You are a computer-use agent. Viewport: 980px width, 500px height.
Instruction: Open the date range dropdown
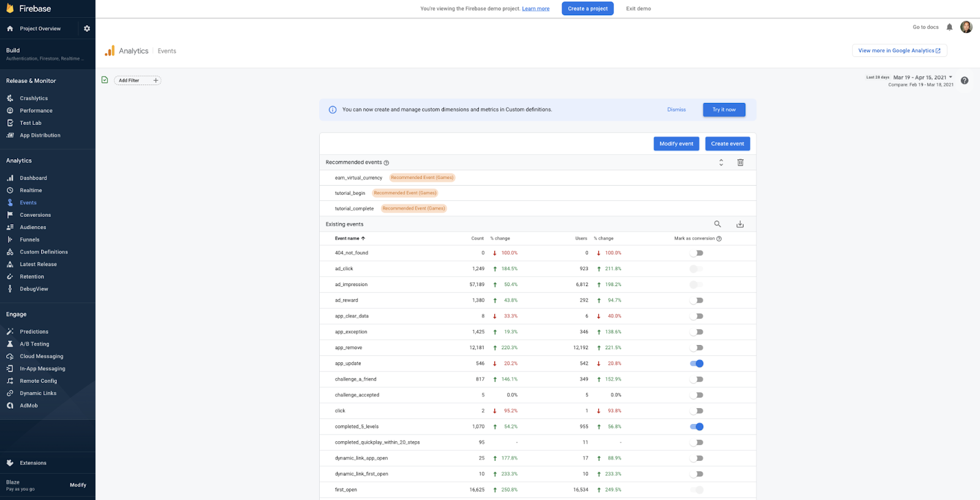tap(922, 78)
